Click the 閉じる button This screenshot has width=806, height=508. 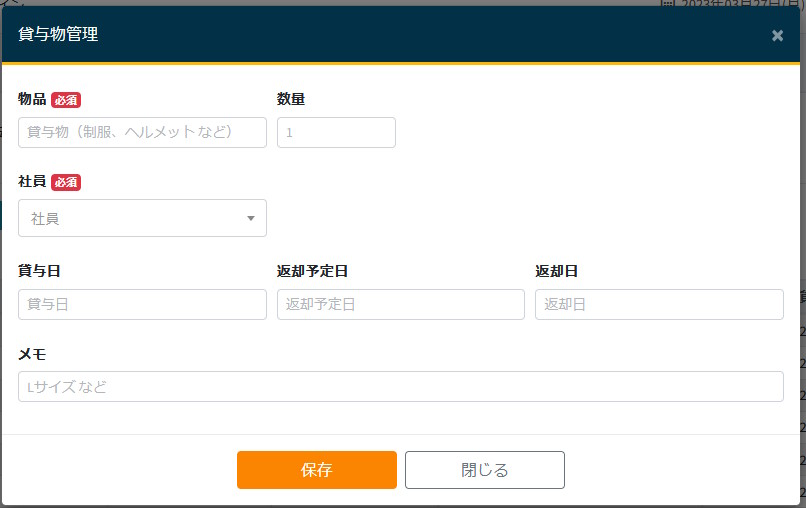pyautogui.click(x=484, y=470)
